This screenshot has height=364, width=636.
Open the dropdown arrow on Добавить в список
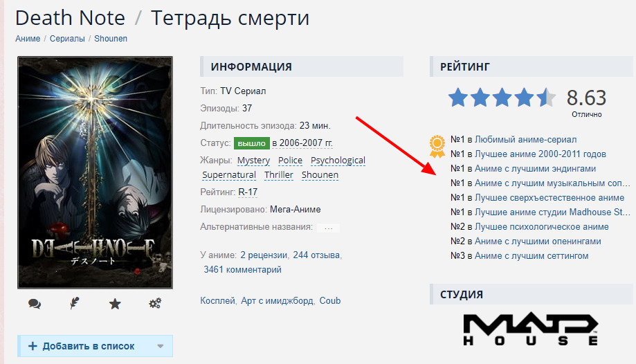(x=161, y=346)
